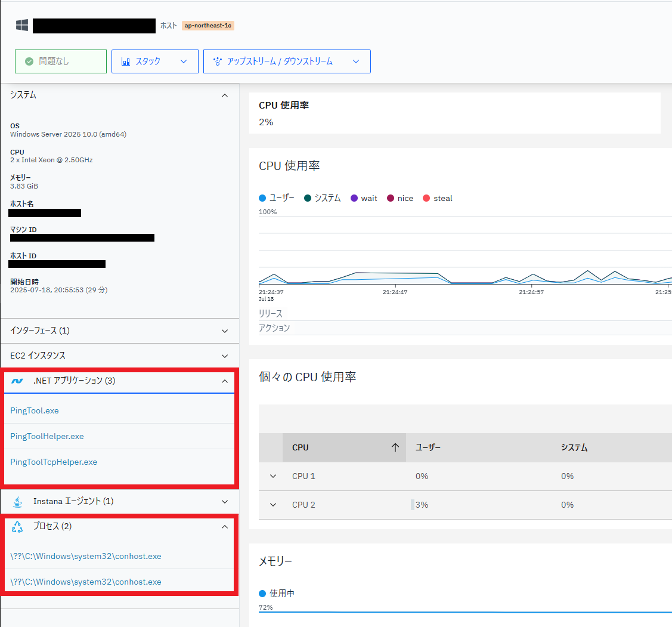Open the 問題なし status button

61,61
